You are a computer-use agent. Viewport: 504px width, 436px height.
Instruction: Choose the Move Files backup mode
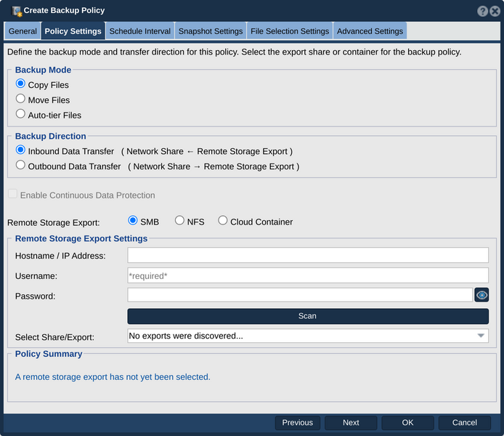point(20,99)
